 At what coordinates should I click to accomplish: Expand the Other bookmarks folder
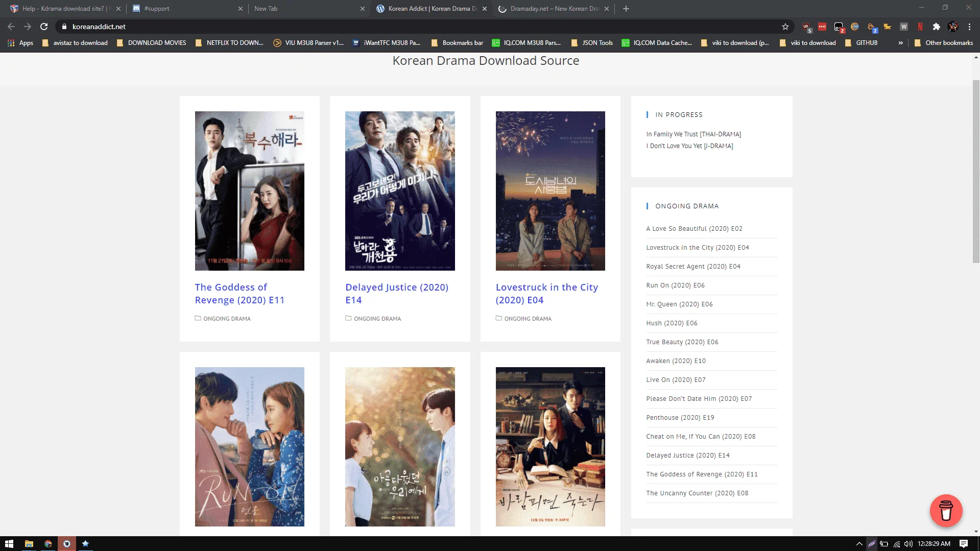[x=944, y=43]
